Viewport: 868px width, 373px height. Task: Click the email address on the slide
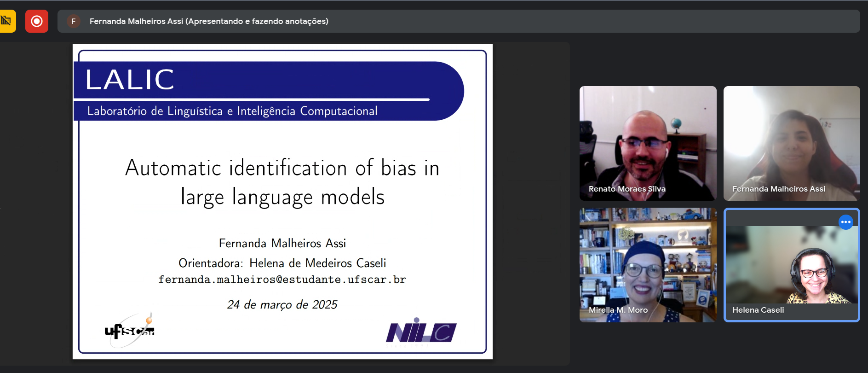[x=282, y=280]
